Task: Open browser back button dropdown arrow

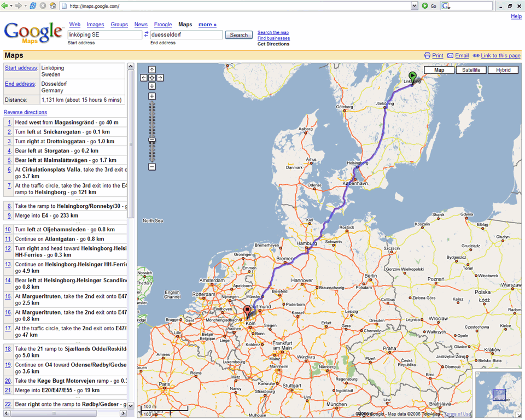Action: pyautogui.click(x=11, y=5)
